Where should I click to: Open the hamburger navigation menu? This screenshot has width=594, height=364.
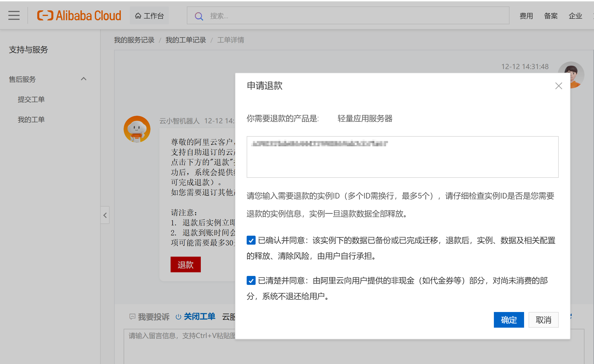click(x=14, y=15)
